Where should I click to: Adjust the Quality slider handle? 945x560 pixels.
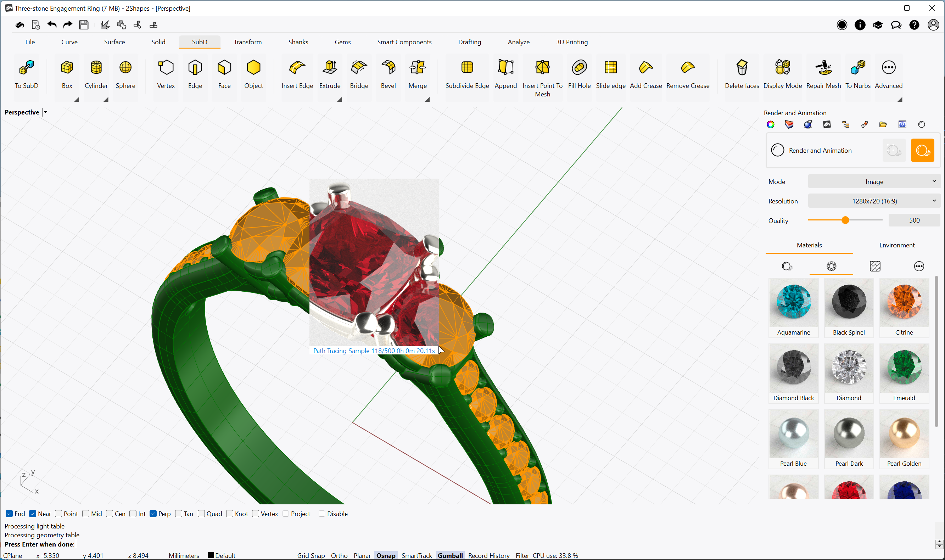coord(845,220)
